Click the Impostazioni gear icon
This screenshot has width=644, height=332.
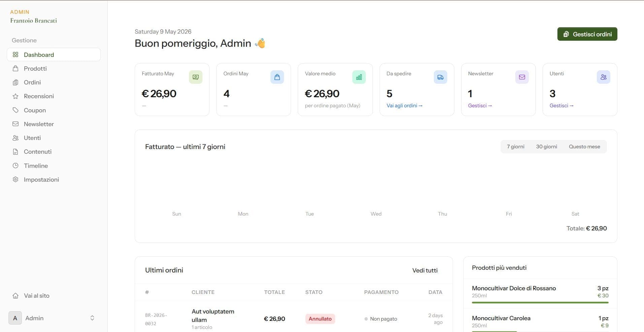(x=15, y=179)
